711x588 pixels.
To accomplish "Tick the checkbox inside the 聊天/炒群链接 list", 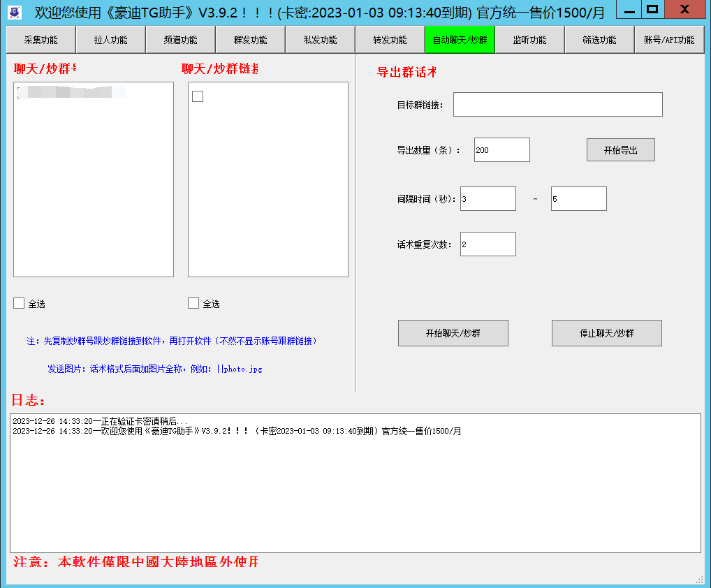I will point(198,96).
